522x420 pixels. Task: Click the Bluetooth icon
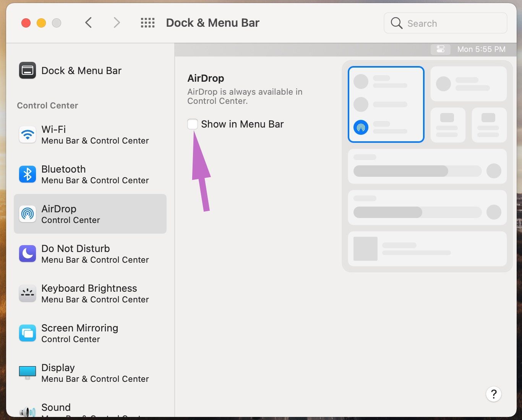click(28, 174)
